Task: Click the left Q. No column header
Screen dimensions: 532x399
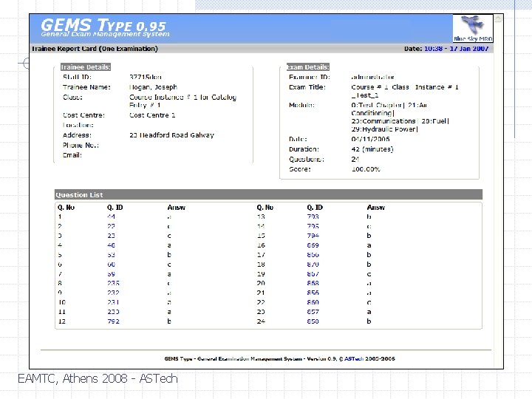Action: click(66, 208)
